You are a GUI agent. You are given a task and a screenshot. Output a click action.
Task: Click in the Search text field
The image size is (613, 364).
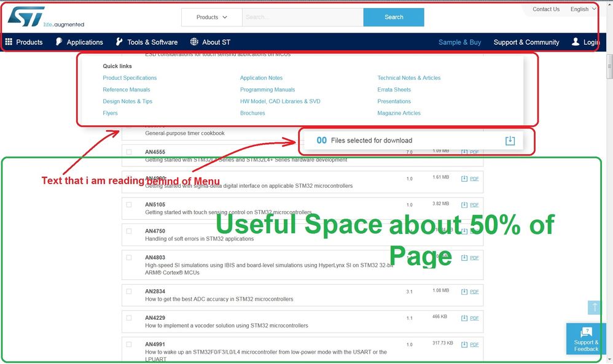(x=303, y=17)
